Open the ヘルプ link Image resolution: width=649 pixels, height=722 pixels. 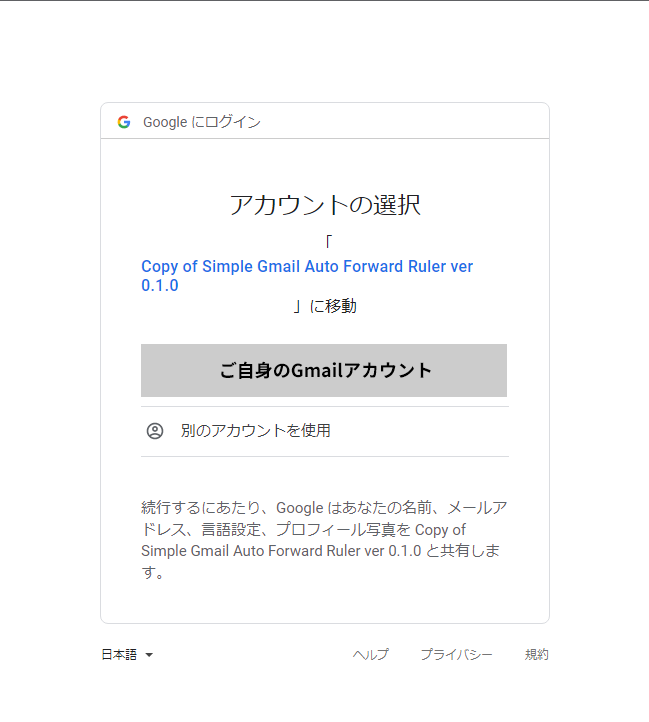point(370,655)
